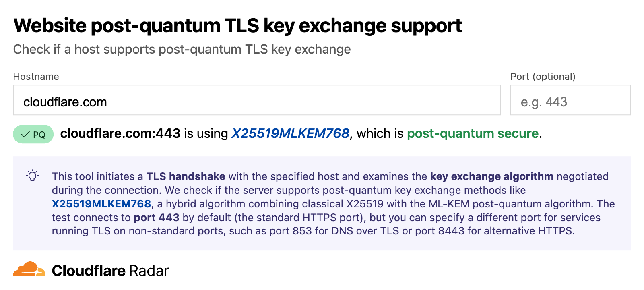Click the bold "cloudflare.com:443" result text
Screen dimensions: 644x290
point(120,133)
